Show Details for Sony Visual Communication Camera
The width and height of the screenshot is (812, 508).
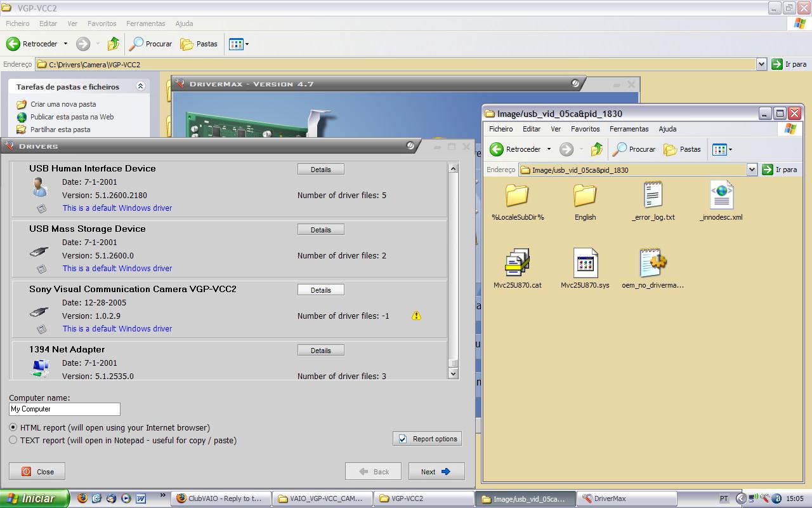pos(320,290)
